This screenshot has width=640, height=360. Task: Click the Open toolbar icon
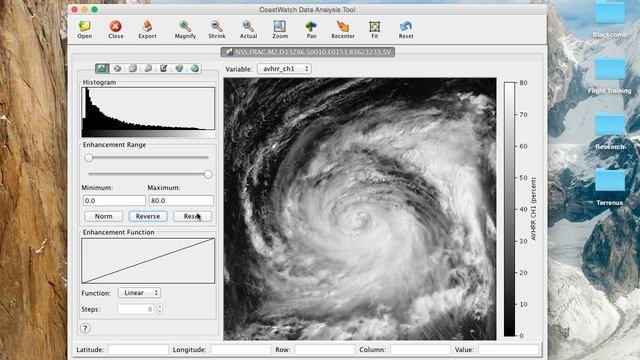click(x=84, y=29)
